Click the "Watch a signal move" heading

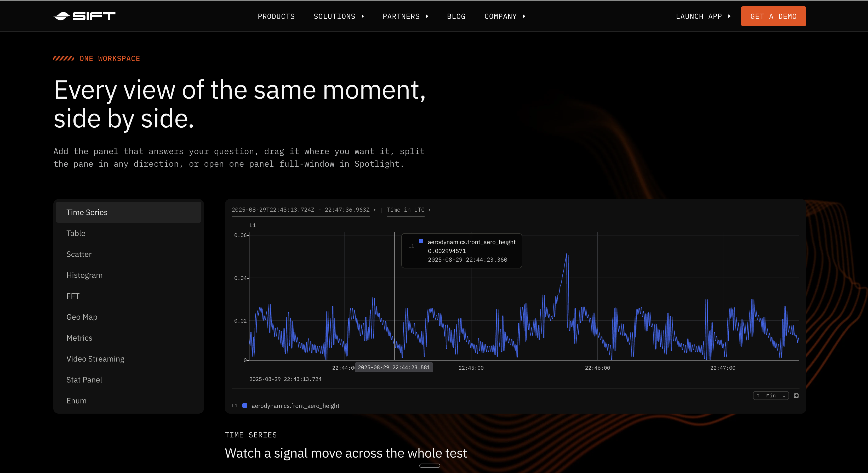346,453
